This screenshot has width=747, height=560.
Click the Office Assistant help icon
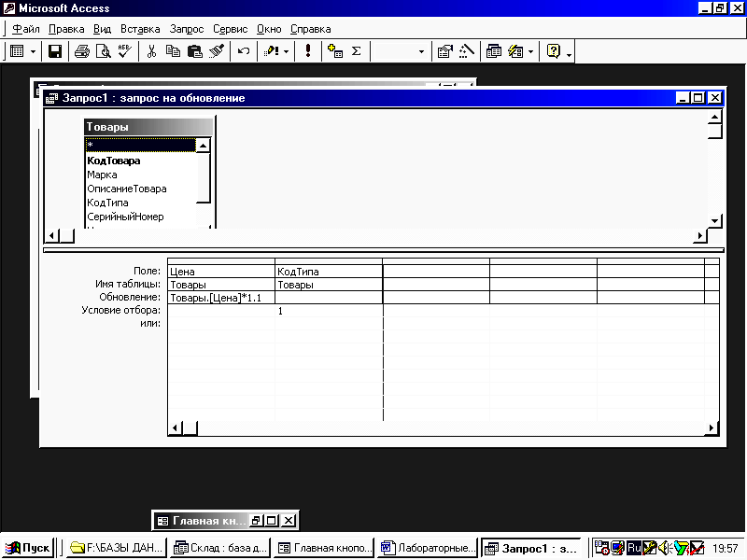(x=554, y=51)
